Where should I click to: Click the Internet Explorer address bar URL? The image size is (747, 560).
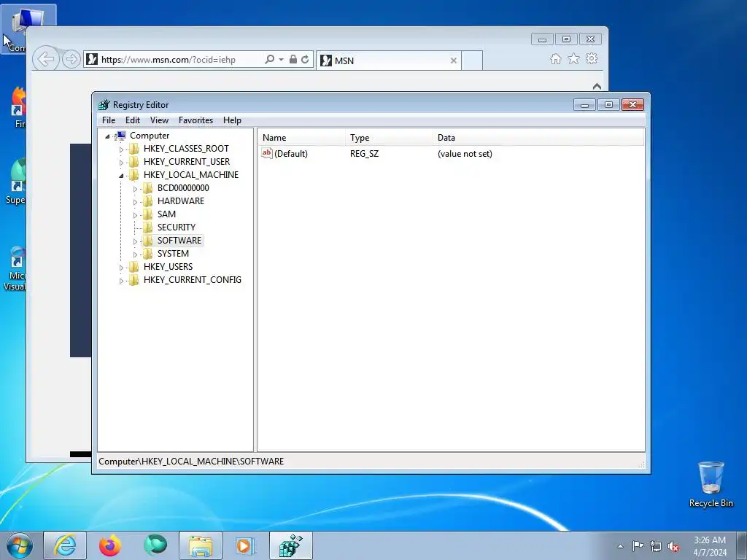coord(169,60)
